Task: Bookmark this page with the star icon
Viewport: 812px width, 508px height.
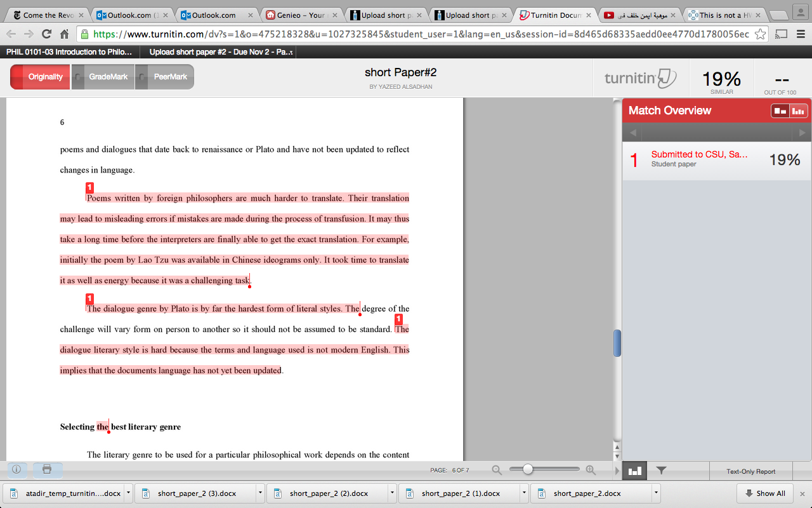Action: click(x=760, y=34)
